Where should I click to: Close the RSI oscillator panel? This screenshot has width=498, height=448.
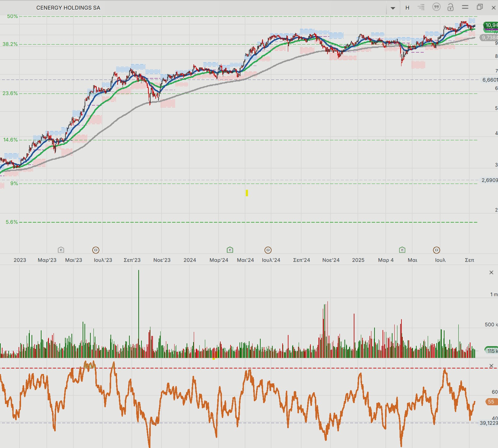[491, 366]
